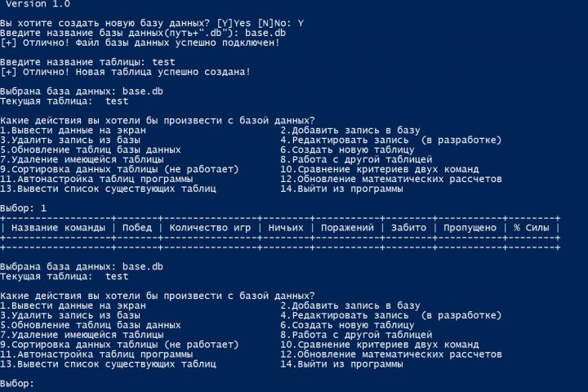The image size is (588, 392).
Task: Click the empty "Выбор:" prompt at the bottom
Action: pyautogui.click(x=18, y=382)
